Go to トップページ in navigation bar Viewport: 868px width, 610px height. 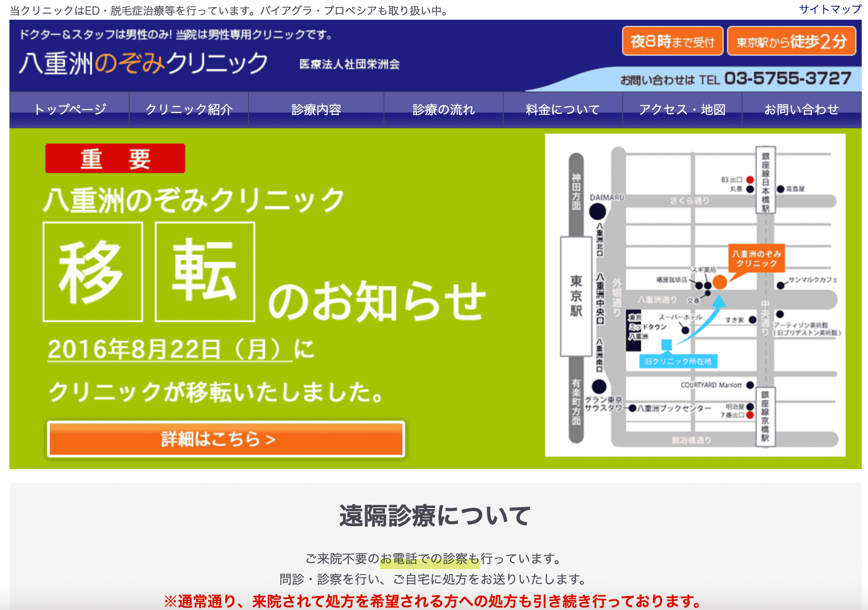[70, 109]
